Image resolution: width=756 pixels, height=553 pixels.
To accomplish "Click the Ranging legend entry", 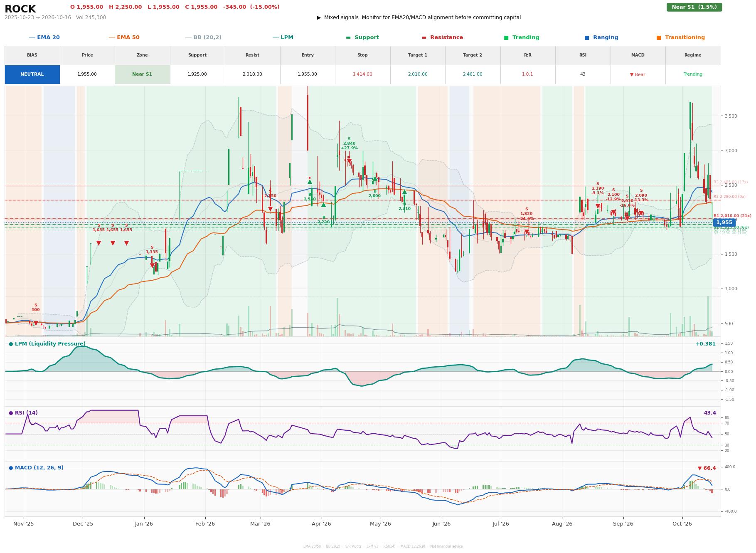I will tap(601, 37).
